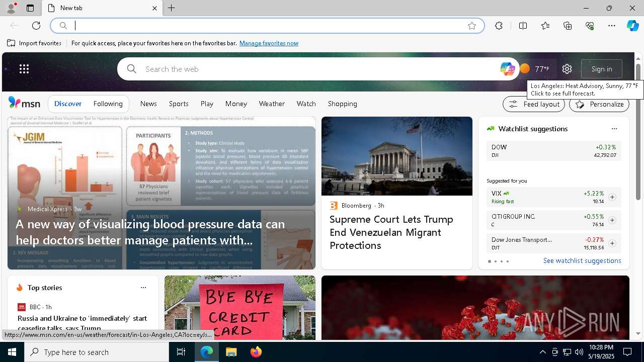Open the Favorites list icon
644x362 pixels.
click(x=545, y=26)
